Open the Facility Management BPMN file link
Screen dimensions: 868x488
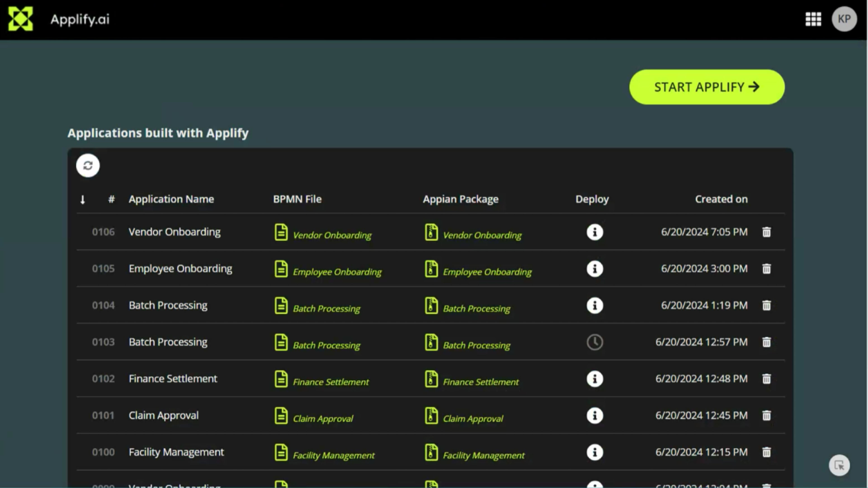(x=334, y=455)
